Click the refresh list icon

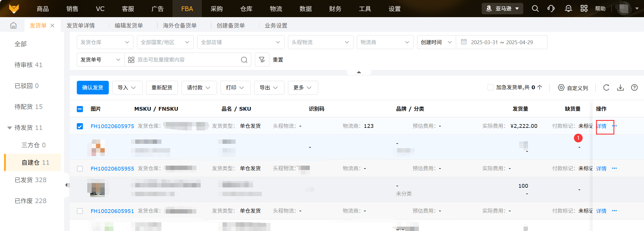pyautogui.click(x=606, y=87)
